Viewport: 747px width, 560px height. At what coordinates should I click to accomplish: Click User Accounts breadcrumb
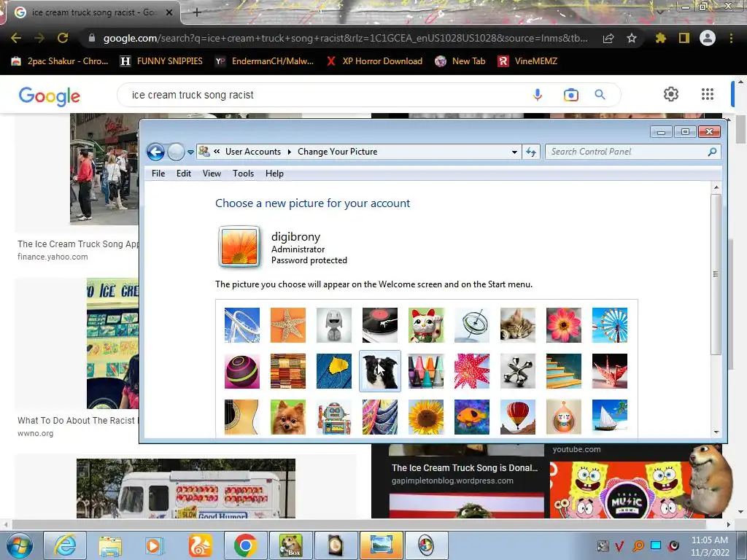253,152
